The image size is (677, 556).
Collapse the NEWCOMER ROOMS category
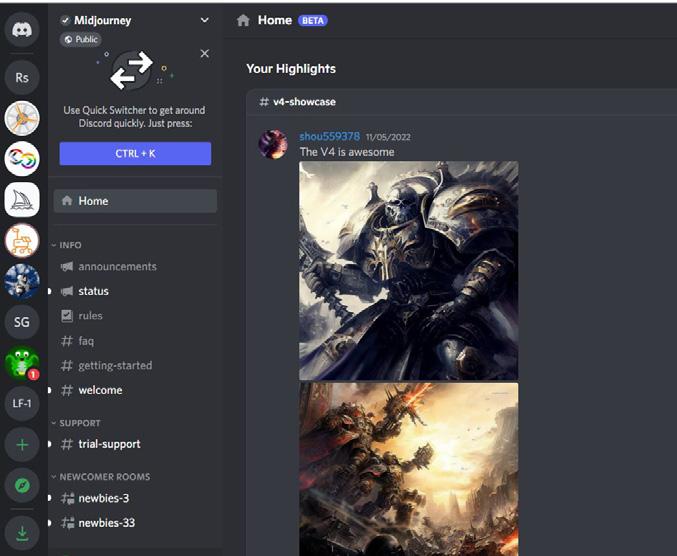click(x=101, y=477)
